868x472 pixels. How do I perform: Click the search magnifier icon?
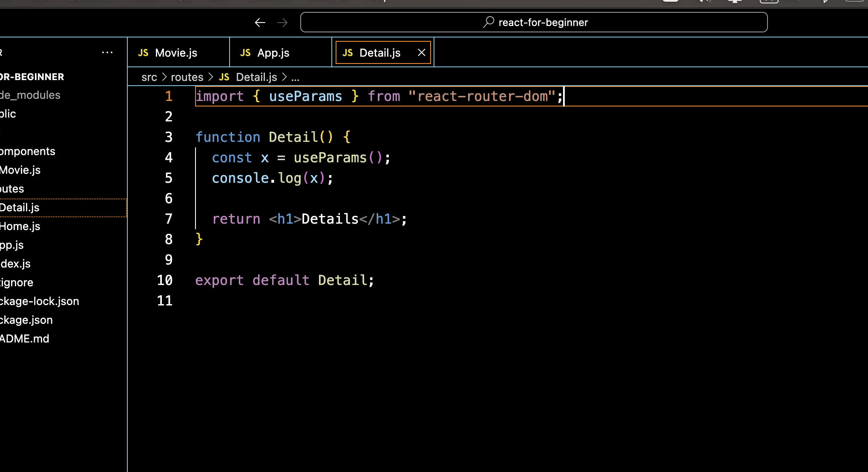point(489,22)
